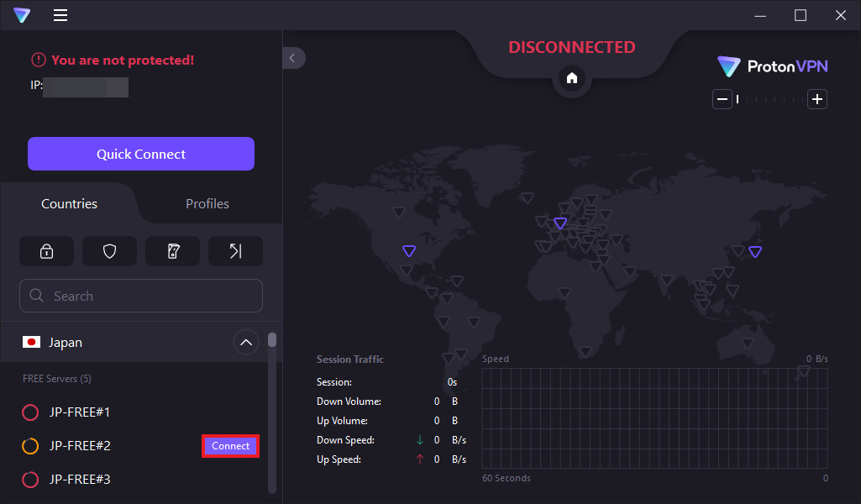Connect to the JP-FREE#2 server
Image resolution: width=861 pixels, height=504 pixels.
pyautogui.click(x=231, y=446)
